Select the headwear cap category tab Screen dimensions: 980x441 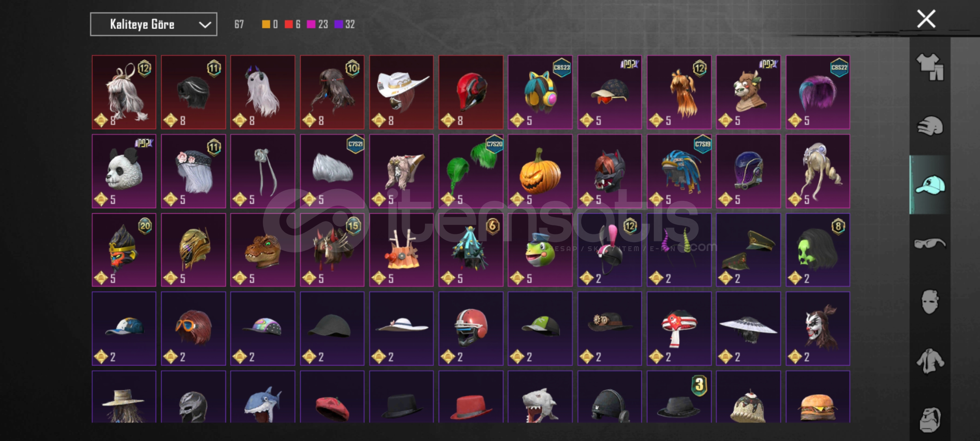[x=930, y=185]
